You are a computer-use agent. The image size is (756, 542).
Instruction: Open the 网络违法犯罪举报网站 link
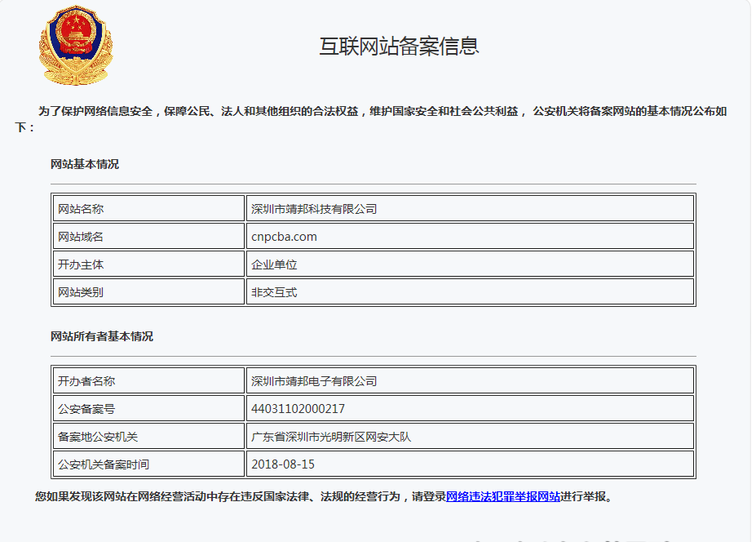pos(502,496)
